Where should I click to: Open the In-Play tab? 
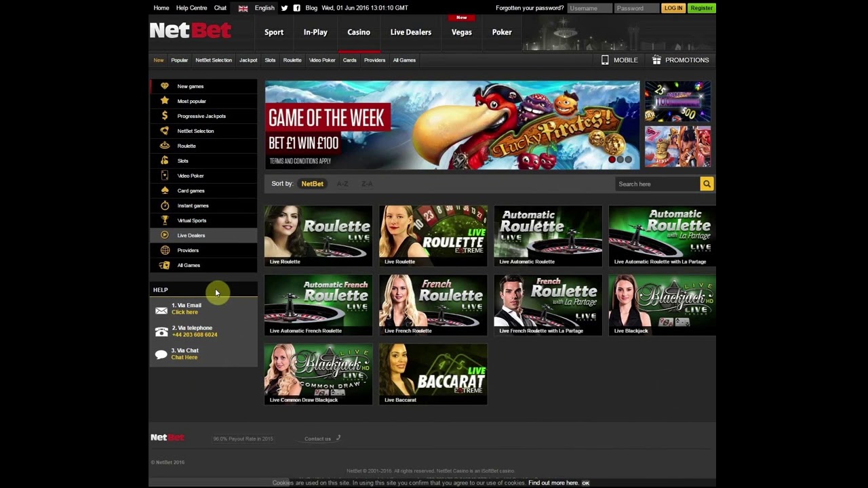pos(315,32)
